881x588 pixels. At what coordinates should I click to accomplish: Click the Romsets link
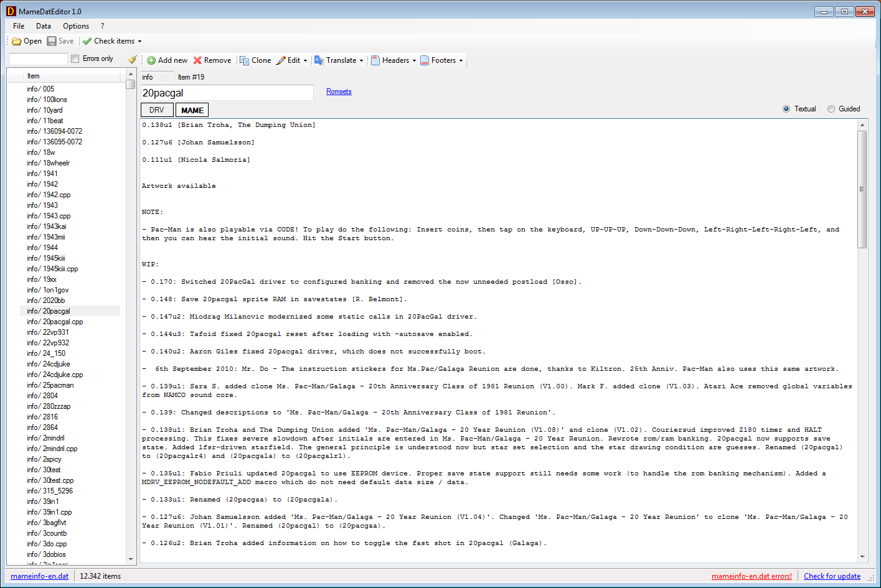pos(339,91)
